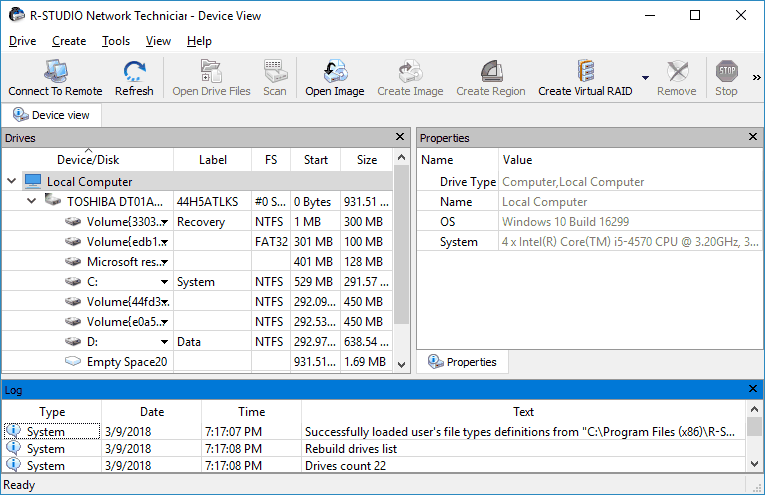Viewport: 765px width, 495px height.
Task: Click the C: volume disk icon
Action: pos(73,281)
